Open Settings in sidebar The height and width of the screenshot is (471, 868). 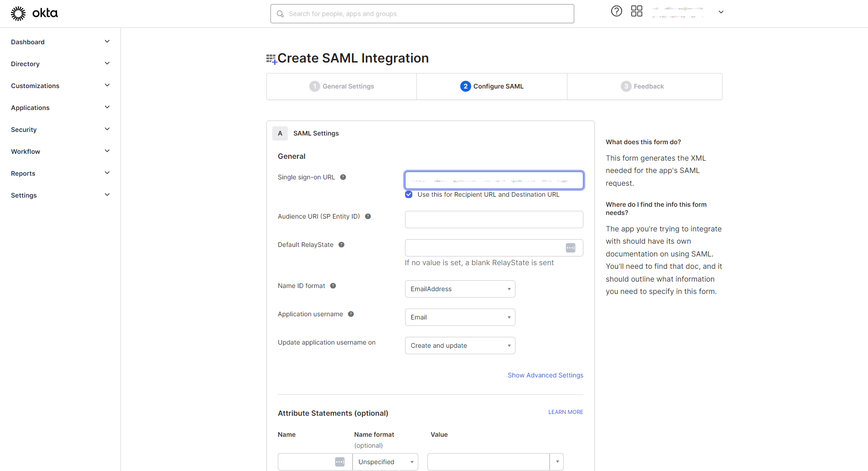24,195
